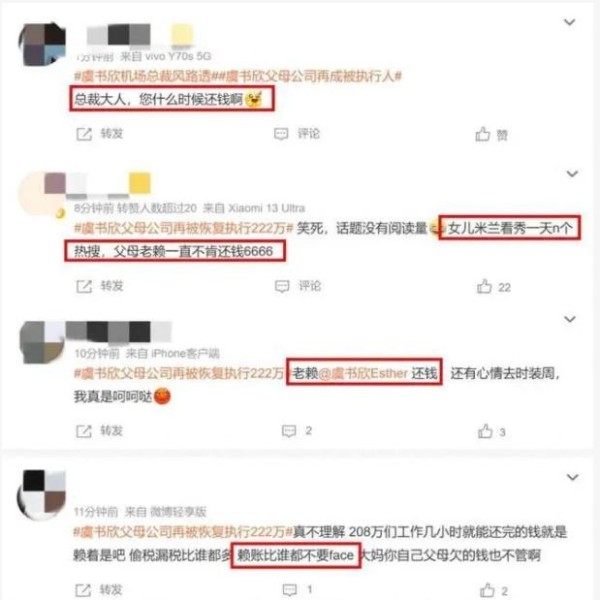Like the fourth post with 2 likes
This screenshot has width=600, height=600.
(487, 590)
